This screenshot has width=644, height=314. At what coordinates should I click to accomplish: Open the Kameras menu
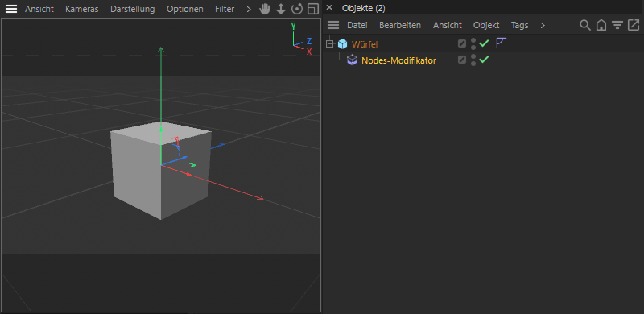point(82,9)
